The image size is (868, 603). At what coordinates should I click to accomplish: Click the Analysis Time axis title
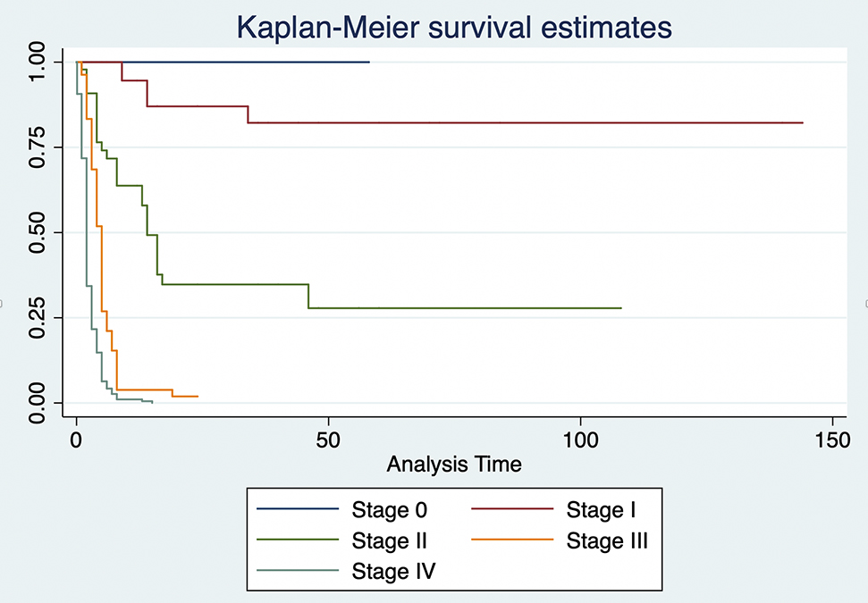tap(453, 465)
